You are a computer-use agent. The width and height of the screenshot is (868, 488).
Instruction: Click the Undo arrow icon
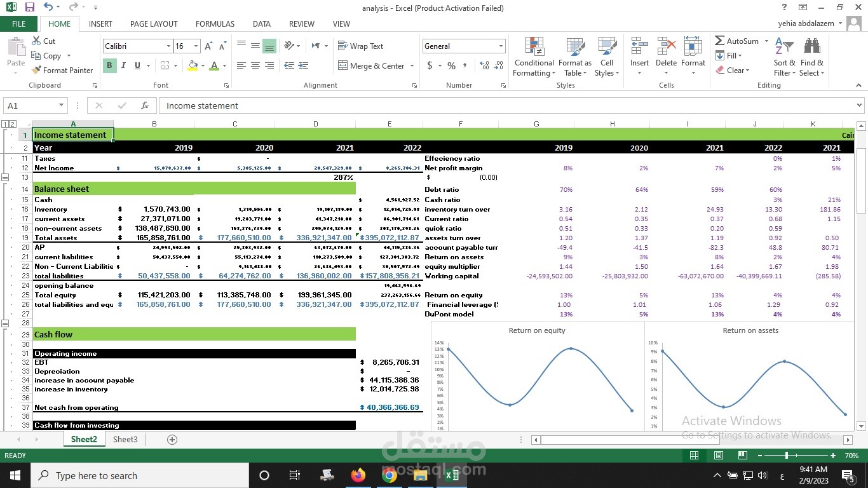[48, 7]
